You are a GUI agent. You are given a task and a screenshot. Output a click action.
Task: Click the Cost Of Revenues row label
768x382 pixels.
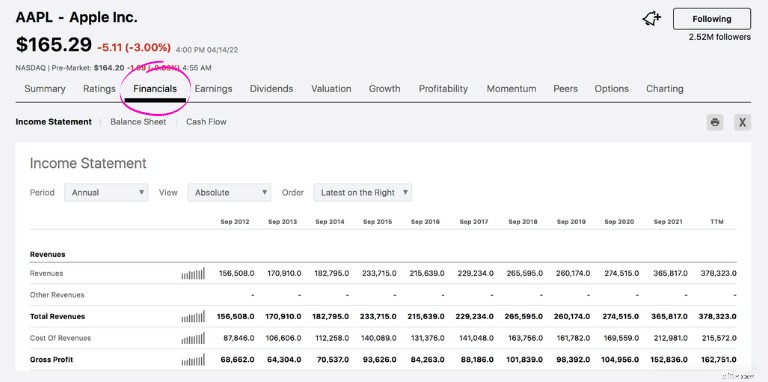tap(60, 338)
